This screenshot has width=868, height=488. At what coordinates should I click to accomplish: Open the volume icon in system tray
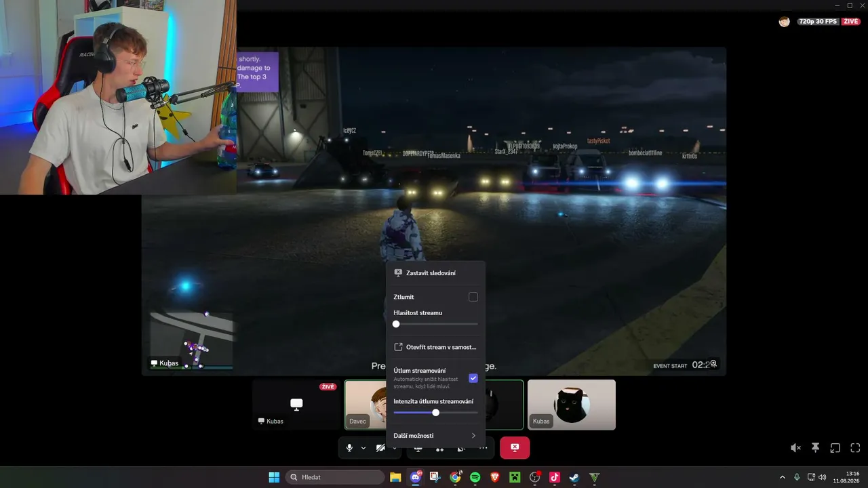tap(823, 477)
